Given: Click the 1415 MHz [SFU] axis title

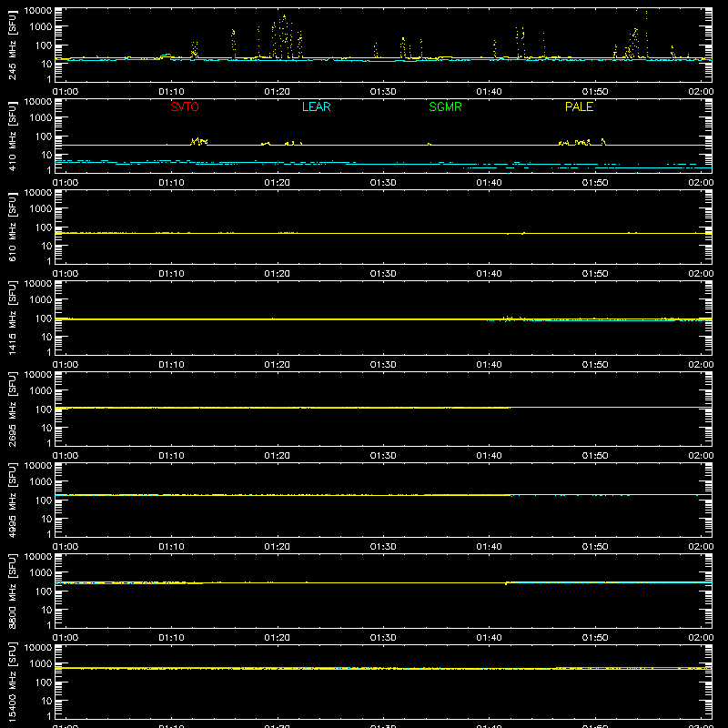Looking at the screenshot, I should 13,318.
